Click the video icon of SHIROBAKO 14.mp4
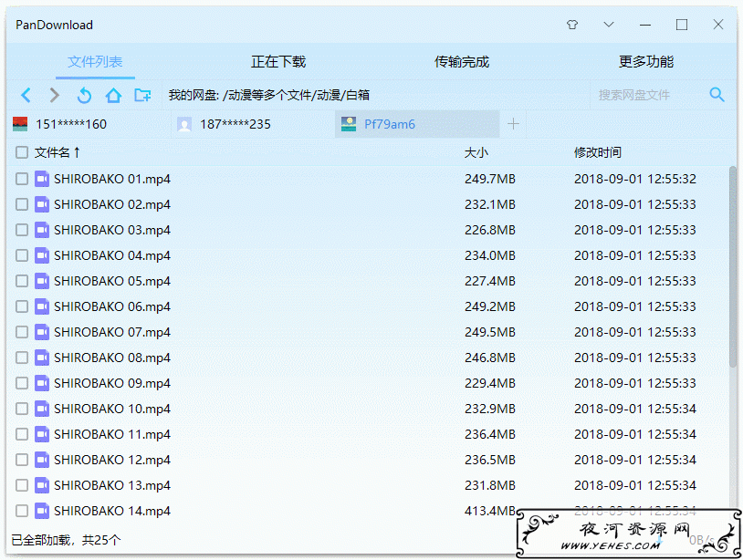This screenshot has width=743, height=560. (x=42, y=512)
